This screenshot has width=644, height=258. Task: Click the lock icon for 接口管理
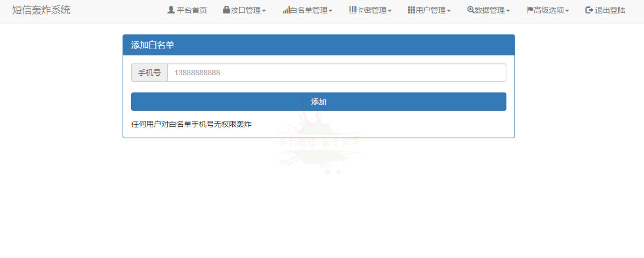coord(226,10)
